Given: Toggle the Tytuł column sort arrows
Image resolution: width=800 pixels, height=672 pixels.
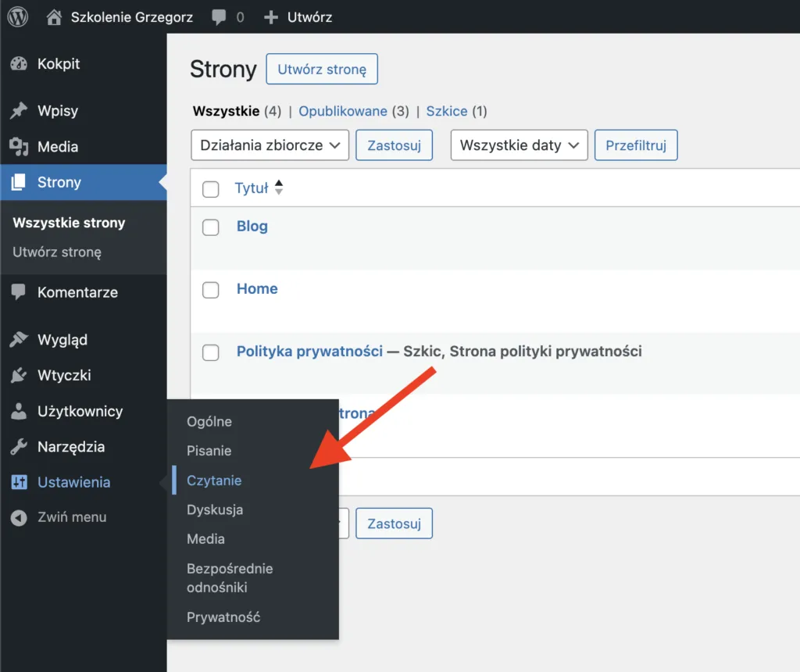Looking at the screenshot, I should [278, 188].
